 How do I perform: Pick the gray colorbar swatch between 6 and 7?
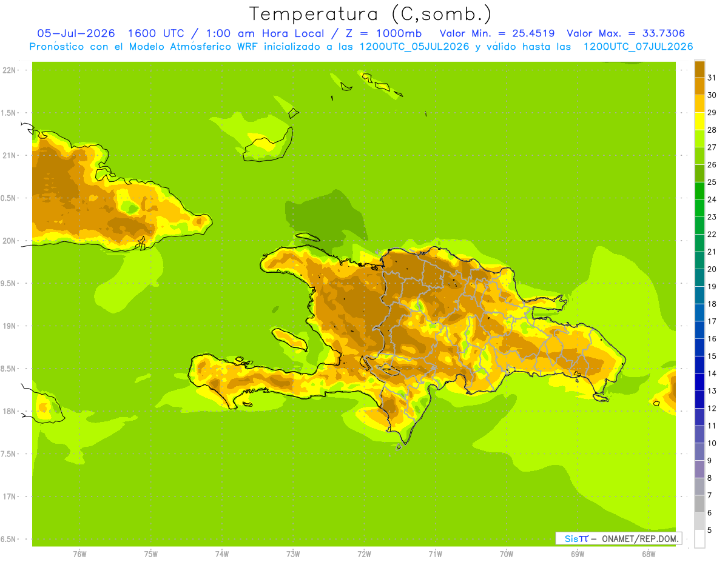[x=699, y=504]
